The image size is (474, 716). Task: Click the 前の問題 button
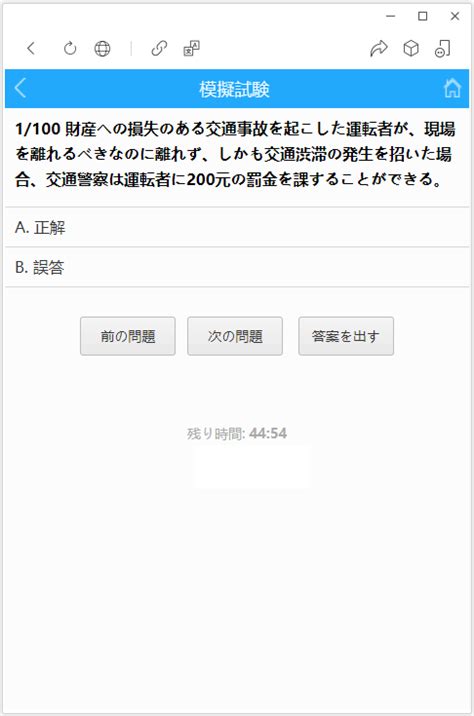tap(128, 336)
